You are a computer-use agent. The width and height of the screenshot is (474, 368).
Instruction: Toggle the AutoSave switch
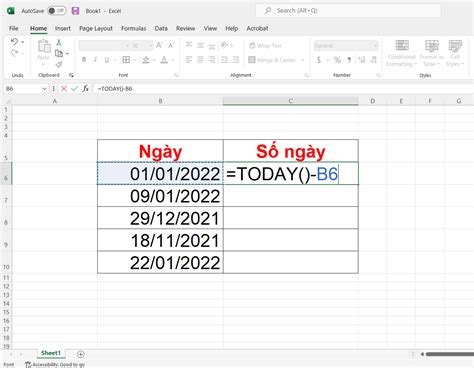pyautogui.click(x=56, y=11)
